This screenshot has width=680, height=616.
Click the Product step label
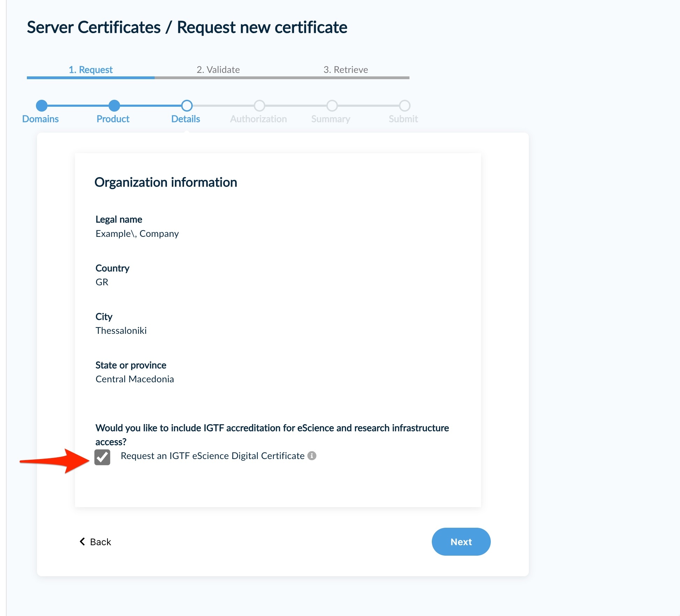click(113, 119)
